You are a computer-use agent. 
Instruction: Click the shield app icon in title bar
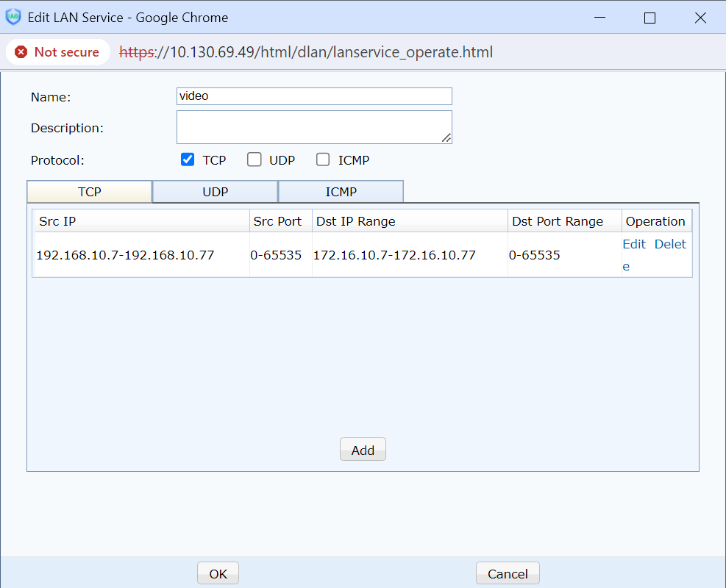13,18
